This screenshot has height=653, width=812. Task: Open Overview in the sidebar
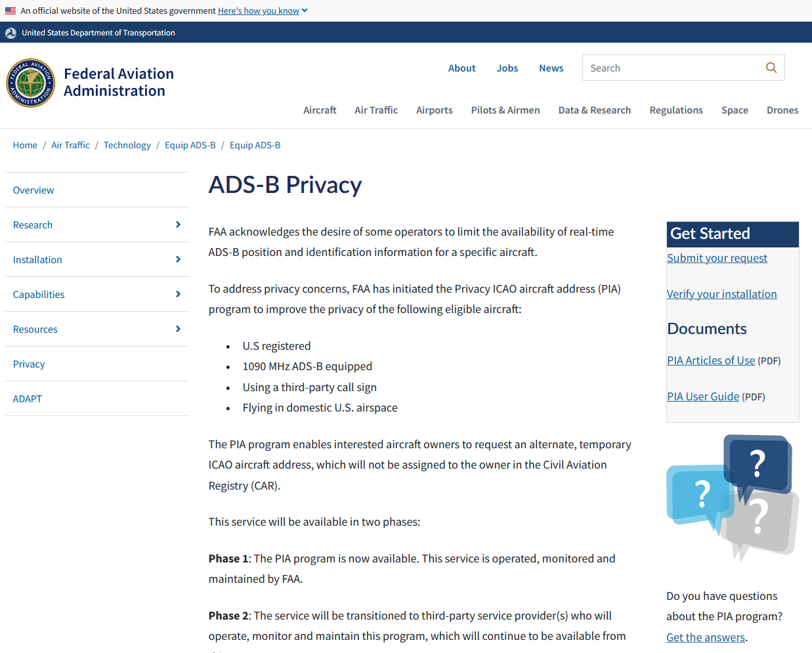[x=33, y=190]
